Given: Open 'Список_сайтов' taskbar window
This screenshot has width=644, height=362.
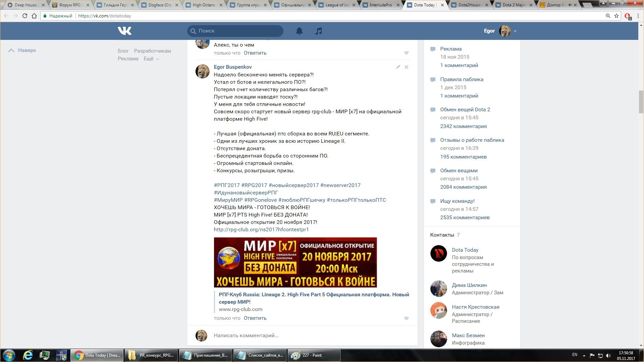Looking at the screenshot, I should [x=259, y=355].
